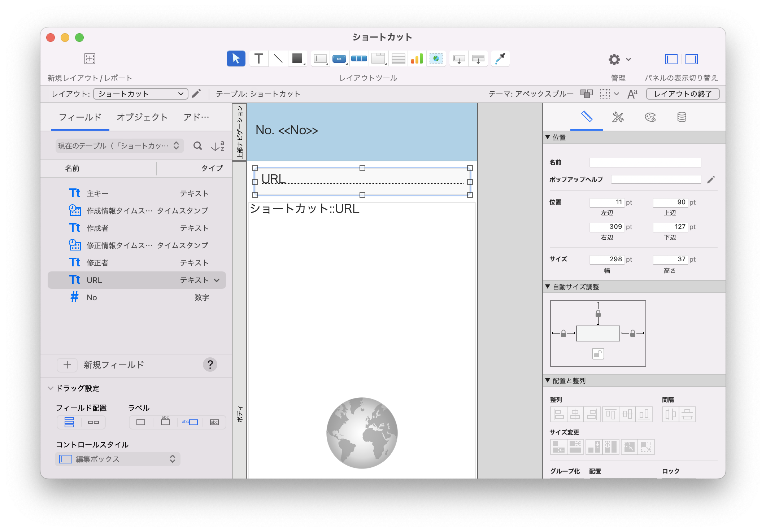
Task: Select the Web Viewer tool
Action: pos(436,58)
